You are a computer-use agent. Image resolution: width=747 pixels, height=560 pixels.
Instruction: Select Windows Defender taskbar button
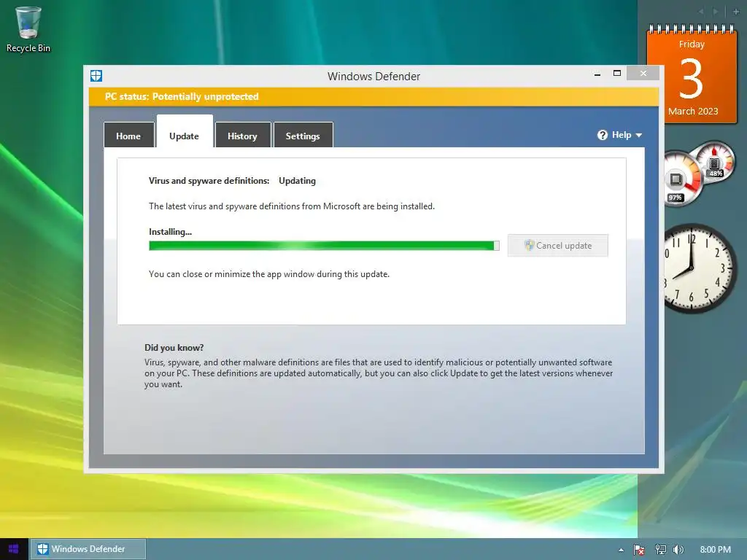[x=88, y=549]
